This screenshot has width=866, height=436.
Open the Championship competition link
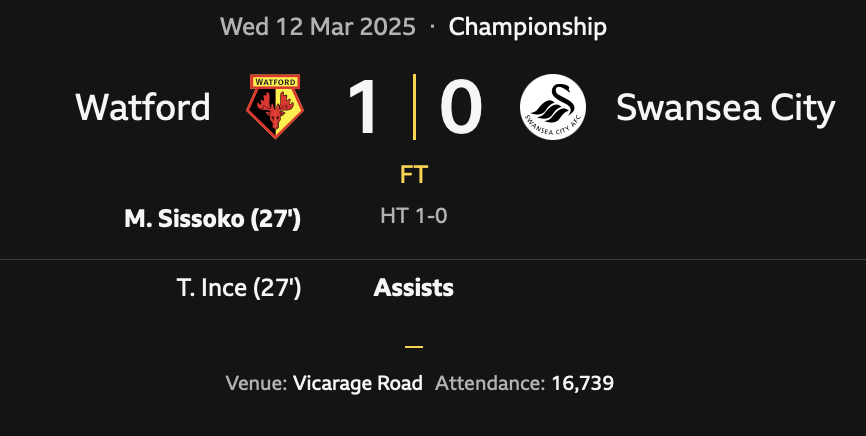click(x=527, y=26)
